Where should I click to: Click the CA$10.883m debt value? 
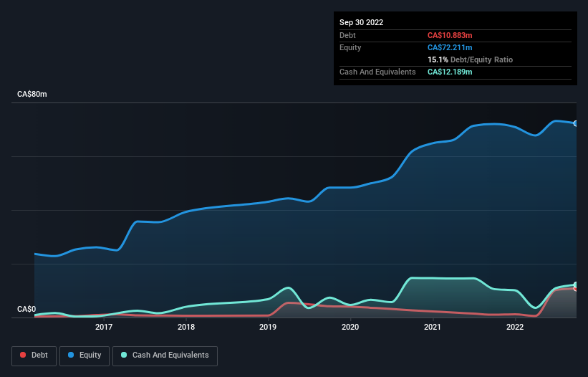[450, 35]
